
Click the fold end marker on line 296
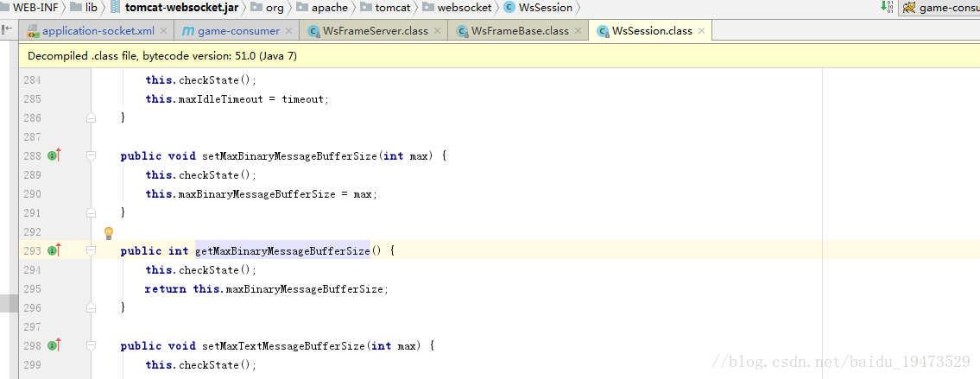(91, 308)
